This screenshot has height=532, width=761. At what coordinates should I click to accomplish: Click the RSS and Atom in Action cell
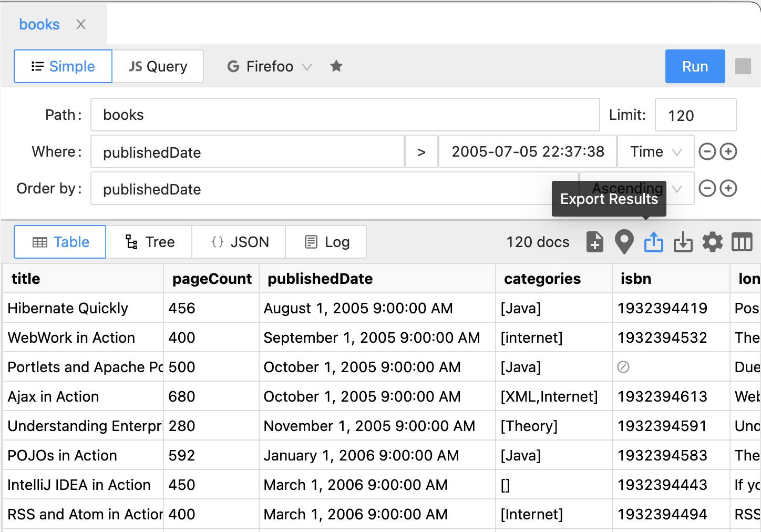(x=84, y=514)
